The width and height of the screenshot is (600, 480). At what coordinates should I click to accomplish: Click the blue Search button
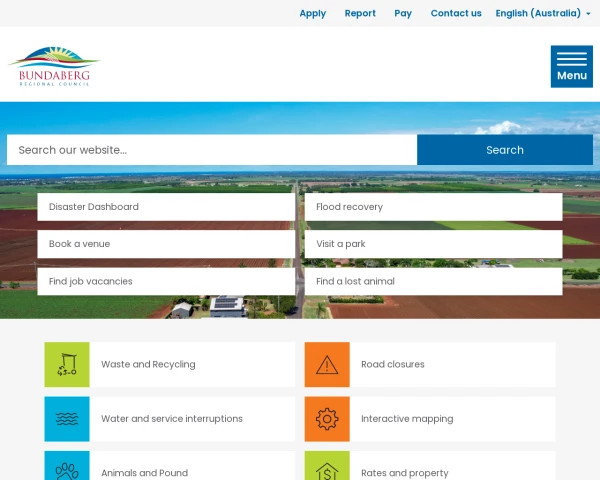click(505, 150)
